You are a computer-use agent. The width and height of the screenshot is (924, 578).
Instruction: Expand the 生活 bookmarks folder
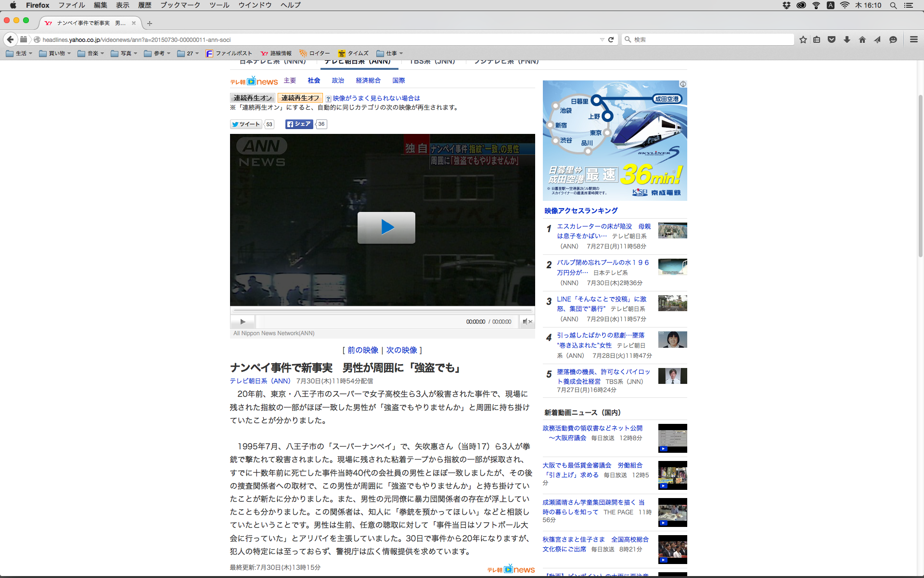[19, 53]
